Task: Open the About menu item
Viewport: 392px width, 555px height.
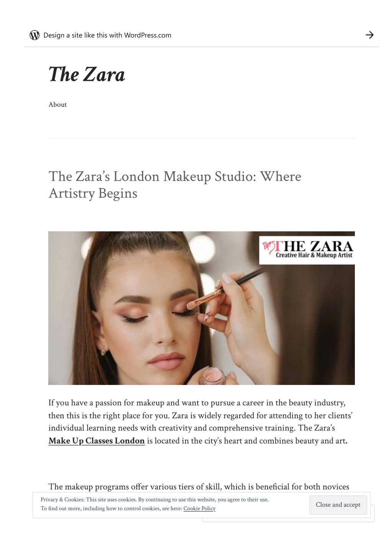Action: [x=57, y=105]
